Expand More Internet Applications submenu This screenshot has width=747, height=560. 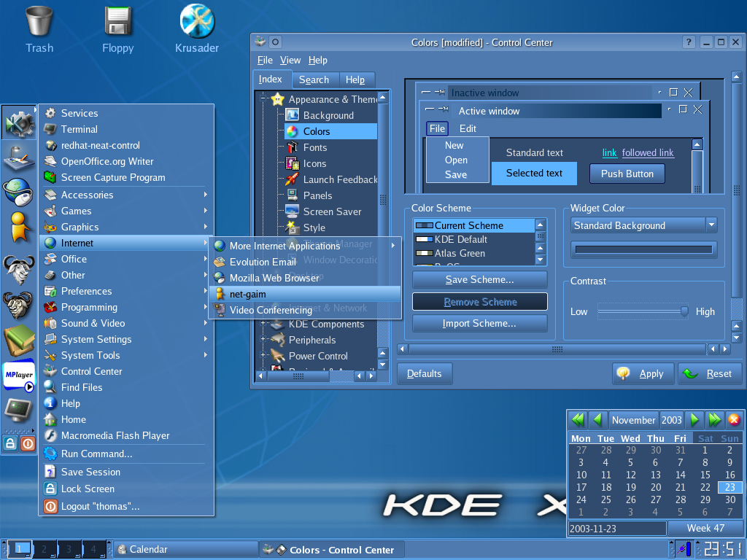(x=305, y=246)
